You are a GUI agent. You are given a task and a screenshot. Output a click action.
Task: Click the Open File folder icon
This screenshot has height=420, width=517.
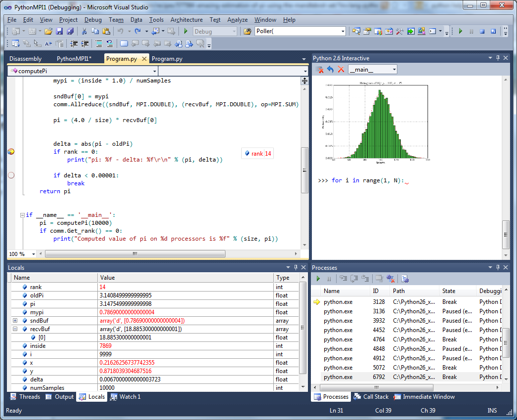pos(48,31)
